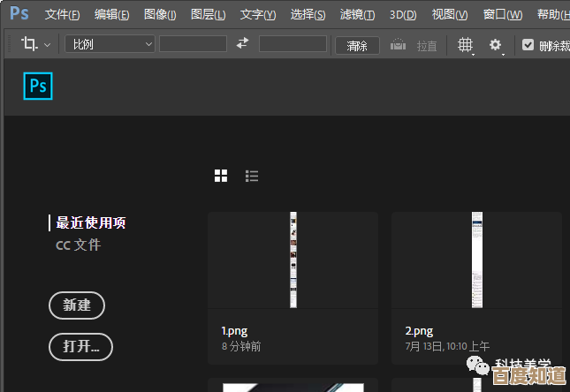Click the straighten level icon
570x392 pixels.
click(x=398, y=45)
